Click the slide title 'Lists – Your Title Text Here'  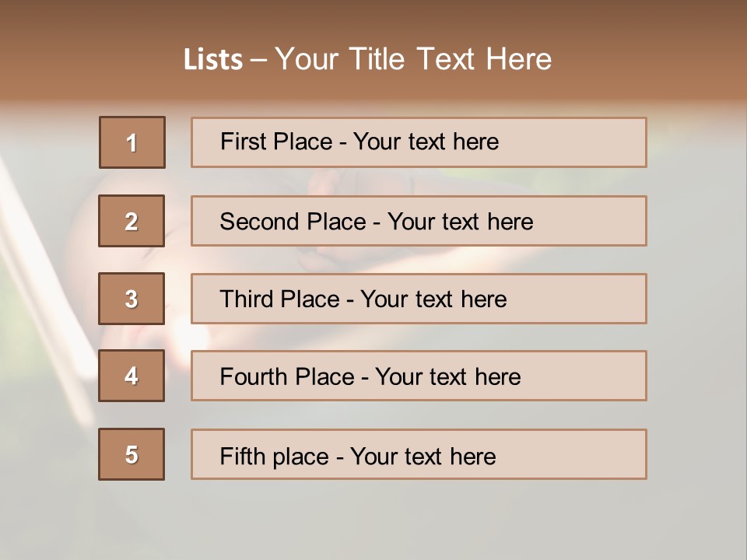coord(367,59)
